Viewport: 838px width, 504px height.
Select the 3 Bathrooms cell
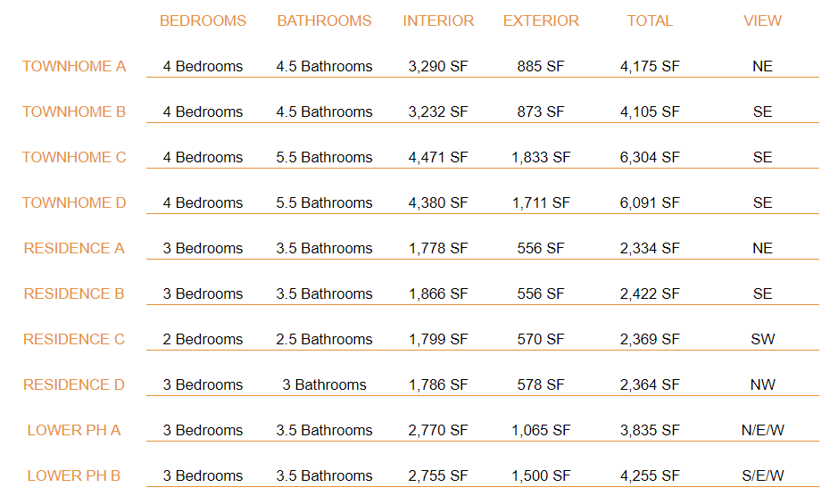pos(324,384)
